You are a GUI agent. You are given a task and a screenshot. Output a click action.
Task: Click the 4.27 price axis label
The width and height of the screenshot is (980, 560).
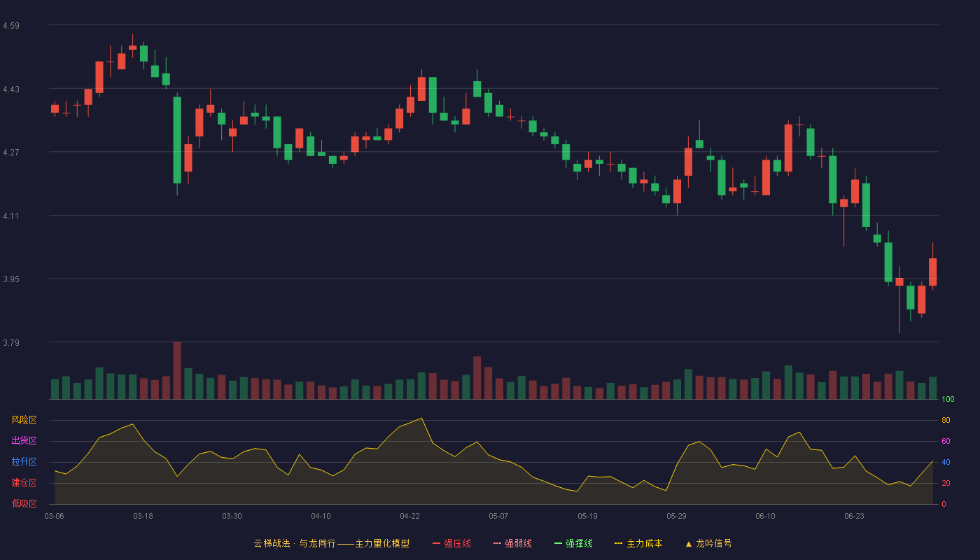pyautogui.click(x=11, y=153)
